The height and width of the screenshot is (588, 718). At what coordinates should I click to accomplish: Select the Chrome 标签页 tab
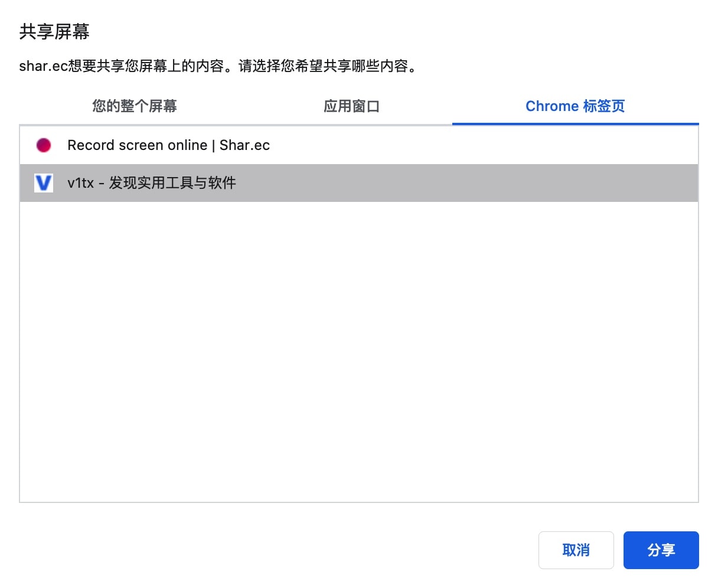[x=575, y=106]
